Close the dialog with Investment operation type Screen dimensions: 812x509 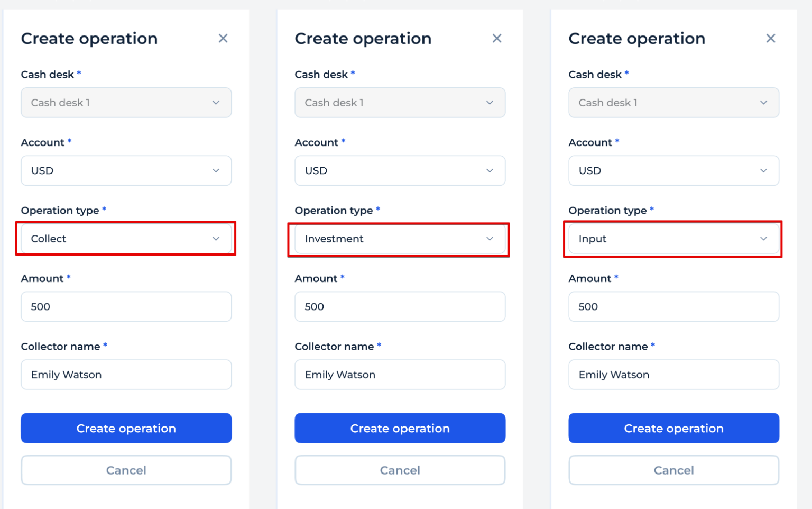coord(497,38)
